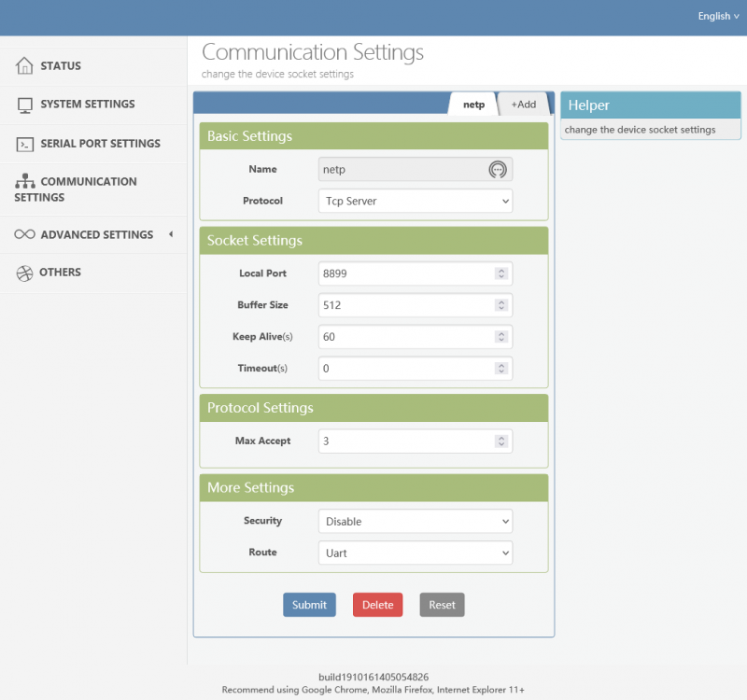
Task: Click the Others globe icon
Action: coord(24,273)
